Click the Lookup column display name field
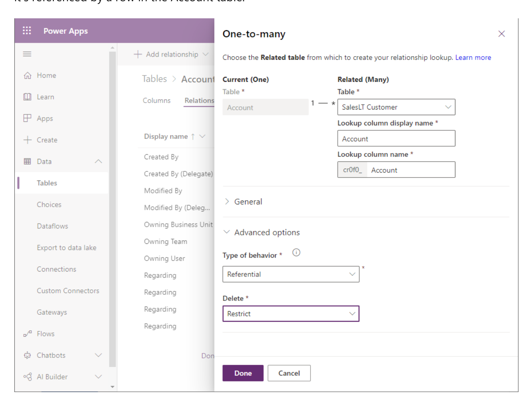The image size is (532, 399). (396, 138)
